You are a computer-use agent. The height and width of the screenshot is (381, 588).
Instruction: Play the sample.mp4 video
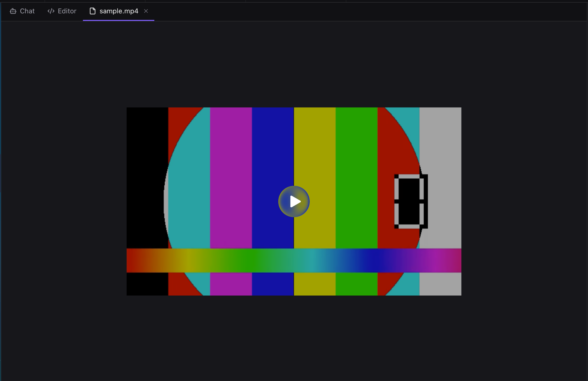[x=294, y=202]
